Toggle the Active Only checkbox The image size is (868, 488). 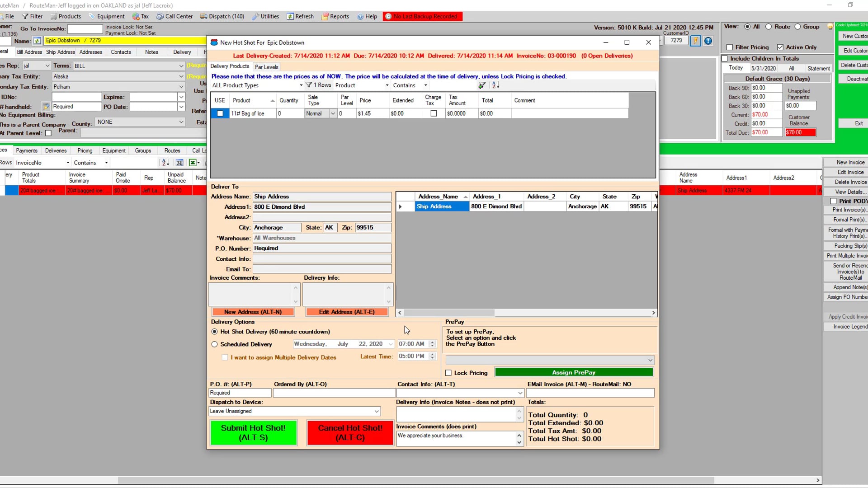(x=780, y=47)
